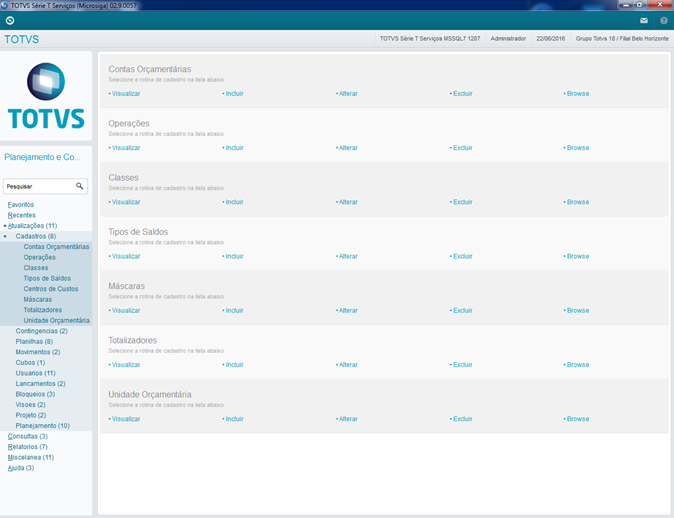Click Browse under the Operações section

tap(576, 147)
